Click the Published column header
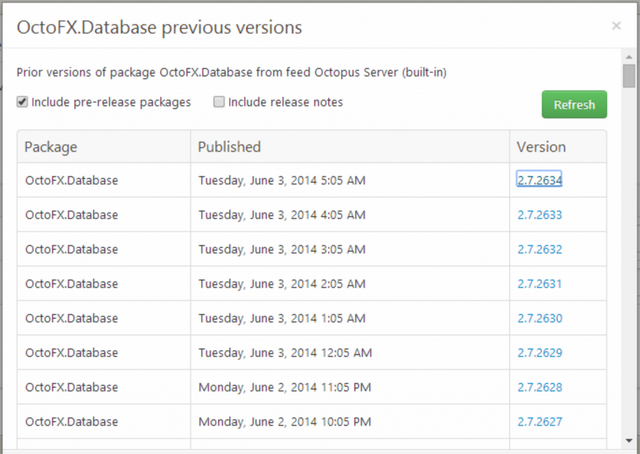The width and height of the screenshot is (640, 454). (350, 147)
